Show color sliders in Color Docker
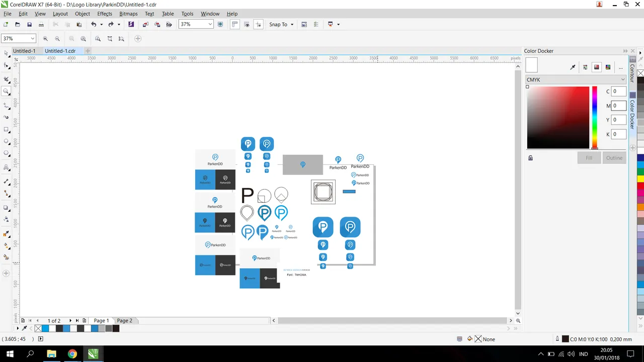The image size is (644, 362). click(585, 67)
